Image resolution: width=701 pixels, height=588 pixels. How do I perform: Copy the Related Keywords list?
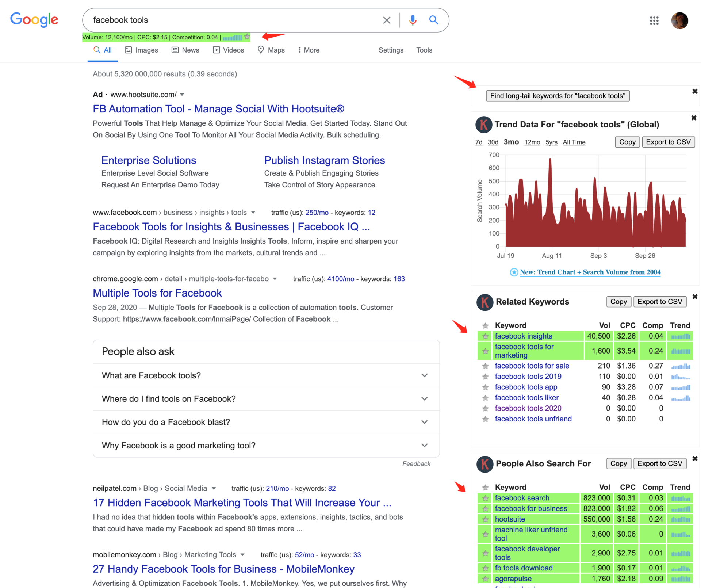[x=618, y=302]
